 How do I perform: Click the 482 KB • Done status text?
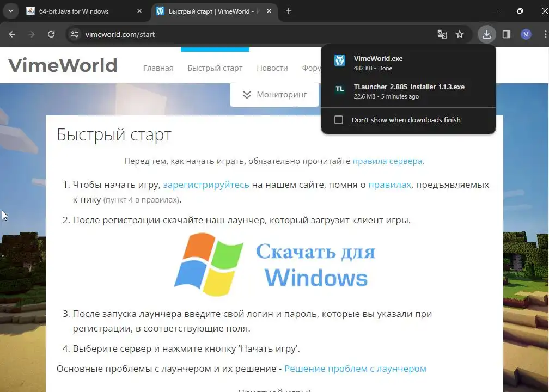point(373,68)
